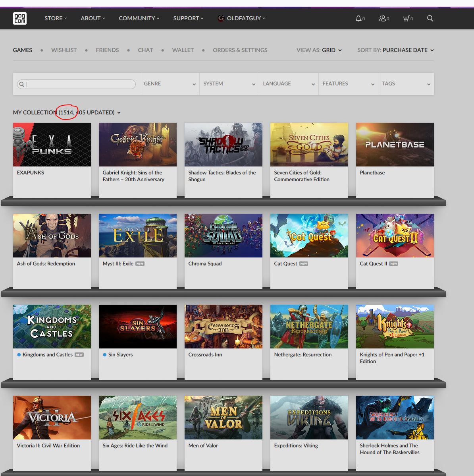Switch to the WISHLIST tab
The width and height of the screenshot is (474, 476).
pyautogui.click(x=64, y=50)
